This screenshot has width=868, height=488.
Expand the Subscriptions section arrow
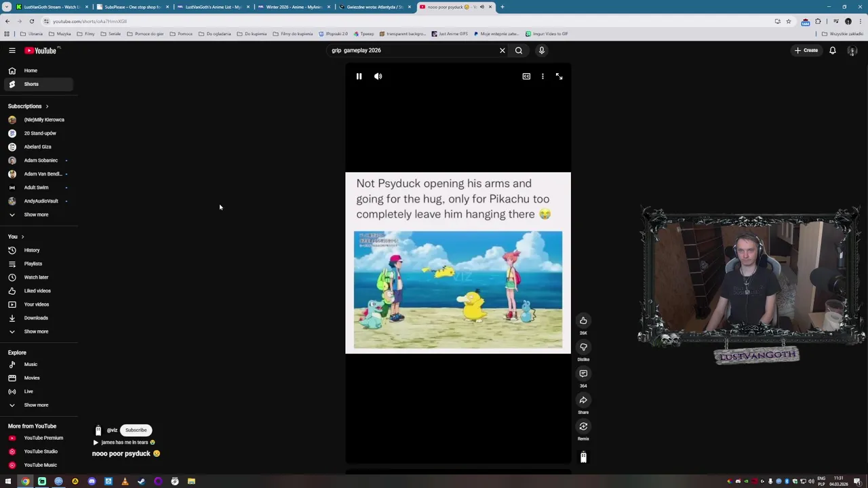(47, 106)
